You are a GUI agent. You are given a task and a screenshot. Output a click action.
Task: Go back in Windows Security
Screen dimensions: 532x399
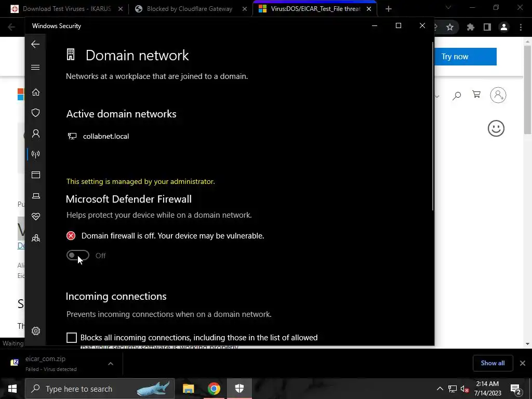click(35, 44)
